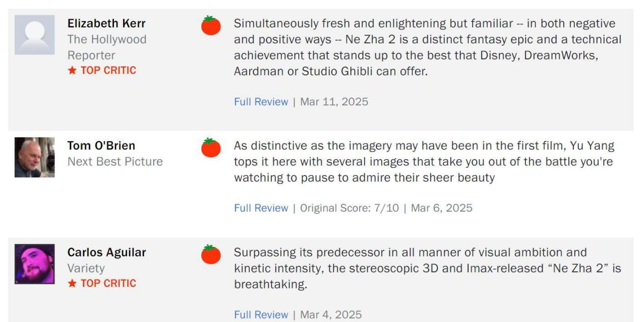644x322 pixels.
Task: Open Elizabeth Kerr's placeholder profile avatar
Action: tap(35, 35)
